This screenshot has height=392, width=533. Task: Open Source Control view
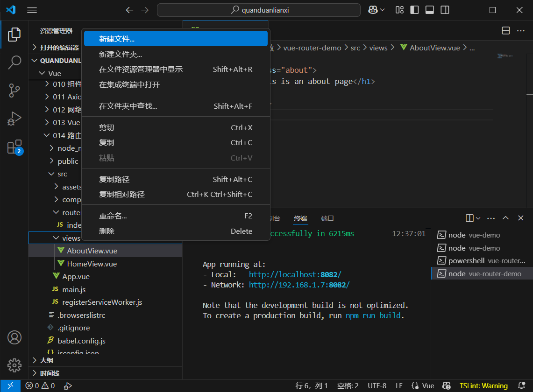[x=14, y=91]
